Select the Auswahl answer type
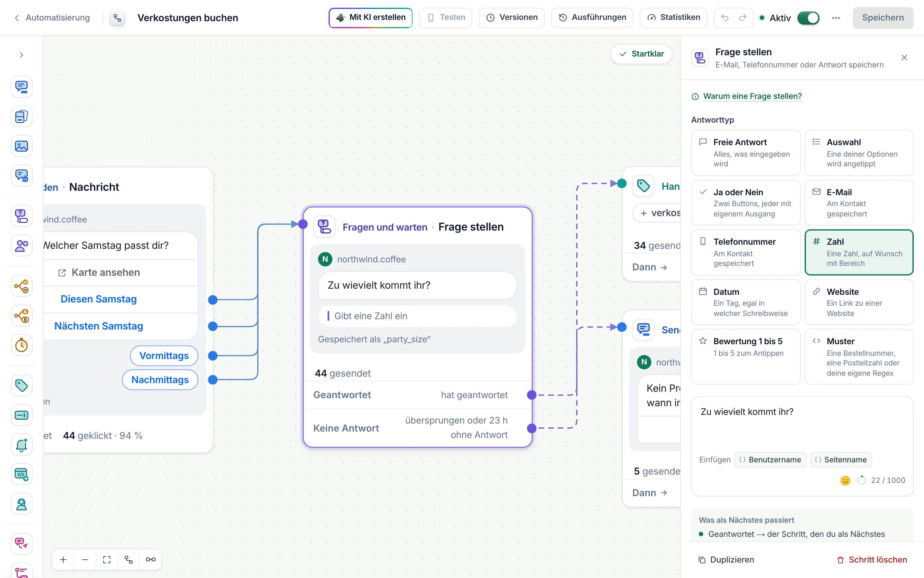The height and width of the screenshot is (578, 924). pos(859,153)
